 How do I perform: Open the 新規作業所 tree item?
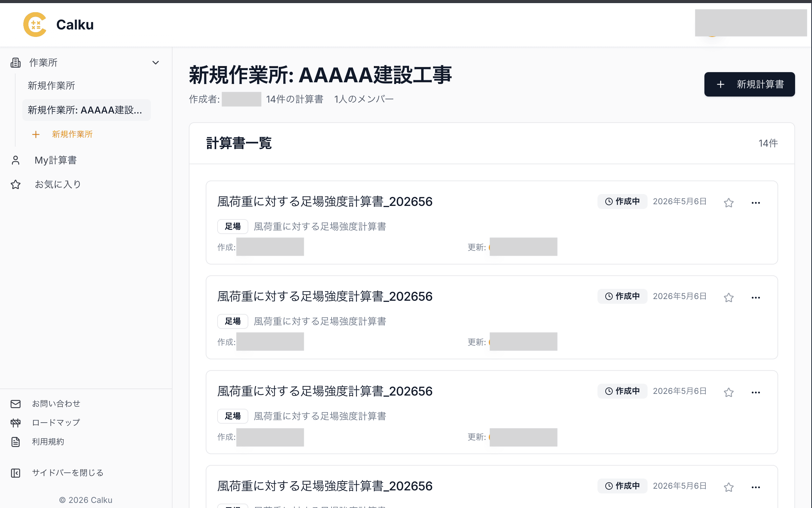click(x=51, y=86)
